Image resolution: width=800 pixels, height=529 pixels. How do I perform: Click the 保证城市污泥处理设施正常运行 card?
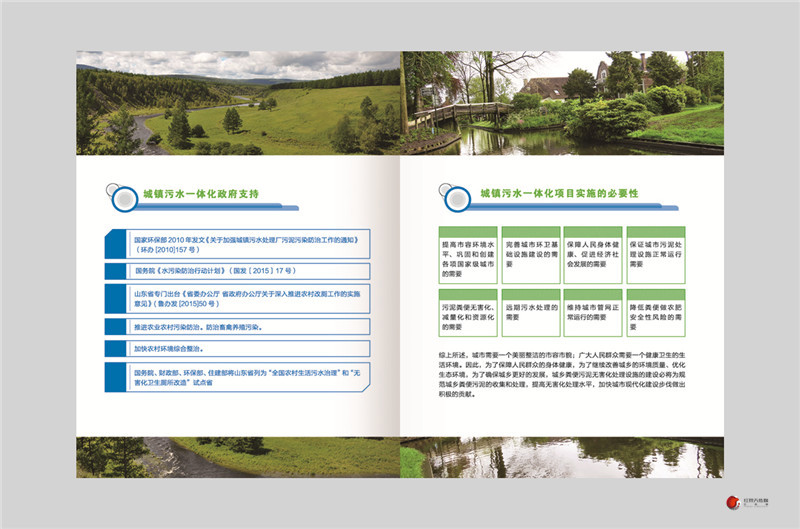(657, 255)
